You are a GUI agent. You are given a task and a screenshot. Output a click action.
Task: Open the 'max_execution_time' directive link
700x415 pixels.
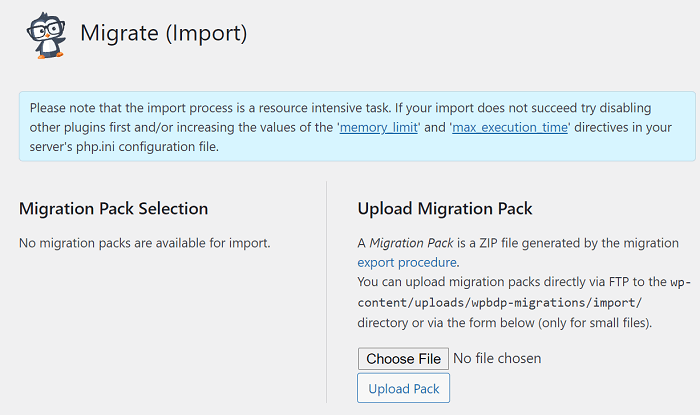(510, 128)
